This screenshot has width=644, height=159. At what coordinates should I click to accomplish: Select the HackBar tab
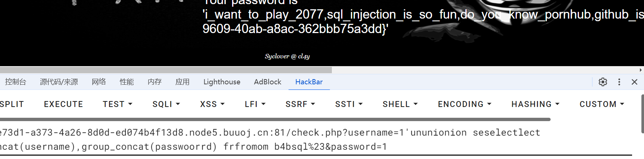click(x=309, y=82)
